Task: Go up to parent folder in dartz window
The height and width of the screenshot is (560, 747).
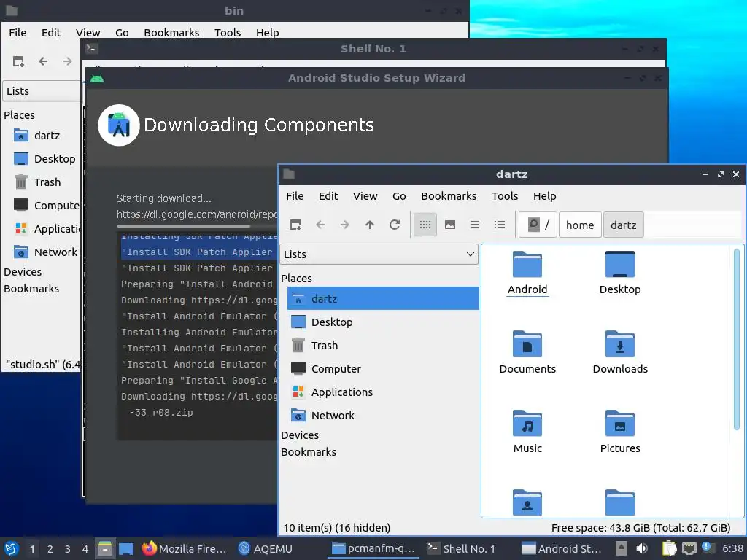Action: (370, 225)
